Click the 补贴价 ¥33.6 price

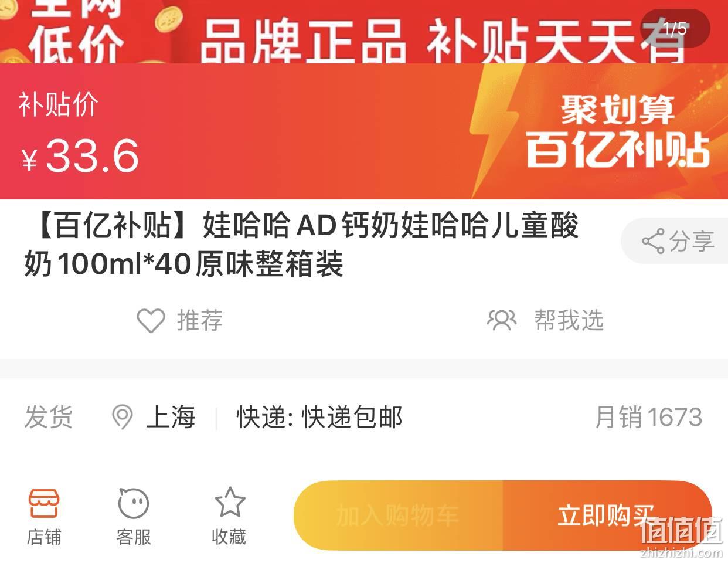pyautogui.click(x=79, y=133)
